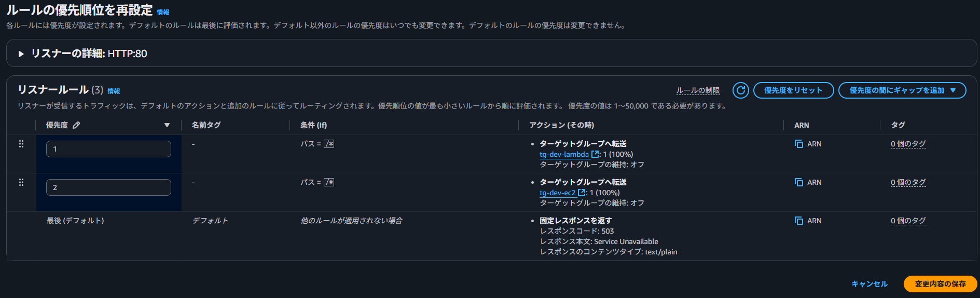
Task: Click the drag handle for priority 2 rule
Action: [x=21, y=182]
